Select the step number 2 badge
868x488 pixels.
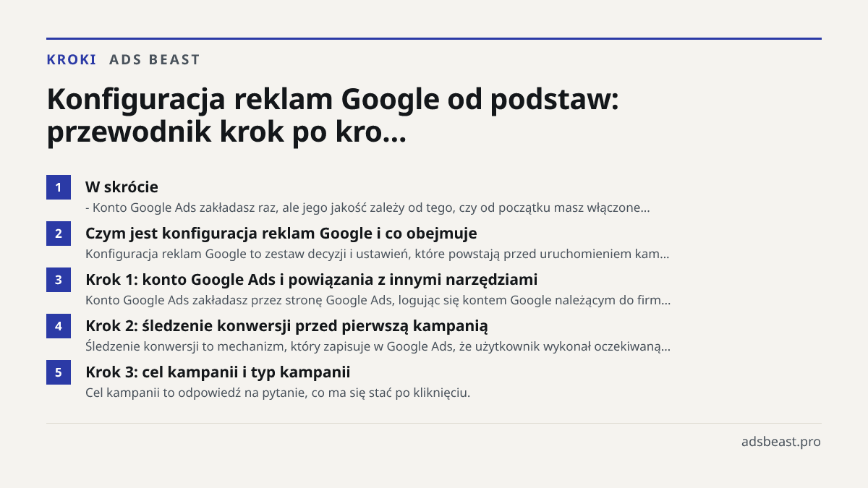tap(59, 234)
